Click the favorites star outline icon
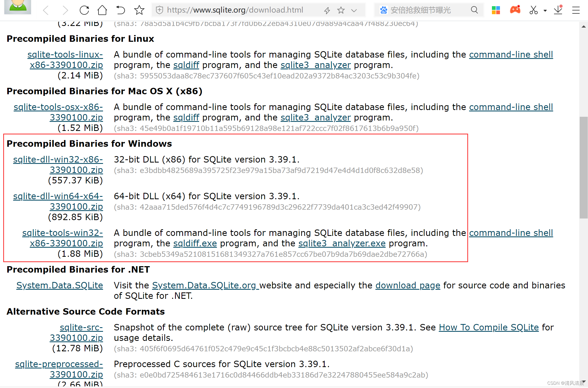This screenshot has height=388, width=588. (139, 10)
